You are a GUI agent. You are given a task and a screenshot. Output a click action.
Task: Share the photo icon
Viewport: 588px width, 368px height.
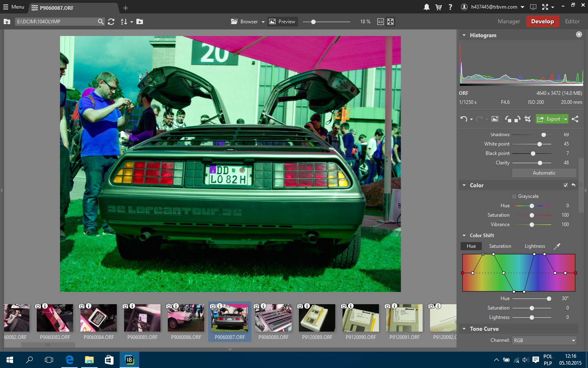click(575, 119)
